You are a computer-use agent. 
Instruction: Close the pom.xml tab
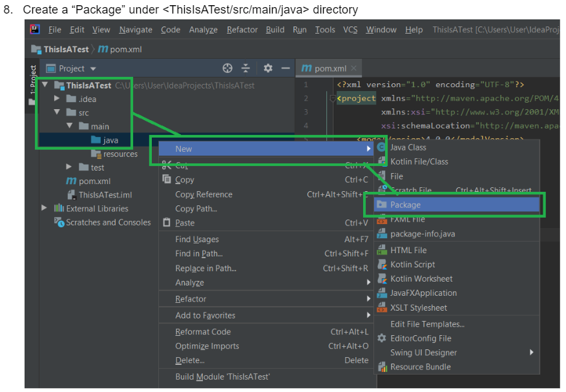click(354, 68)
